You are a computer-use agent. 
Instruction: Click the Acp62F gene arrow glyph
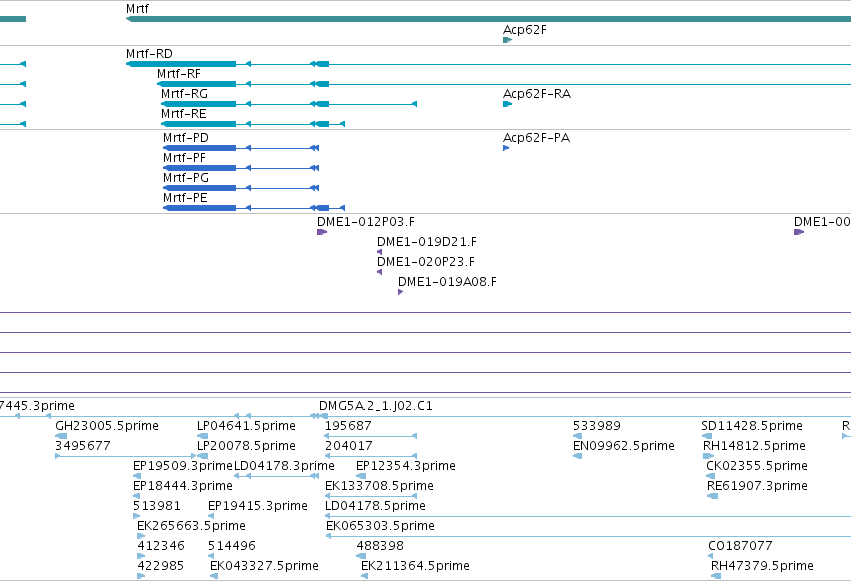507,40
